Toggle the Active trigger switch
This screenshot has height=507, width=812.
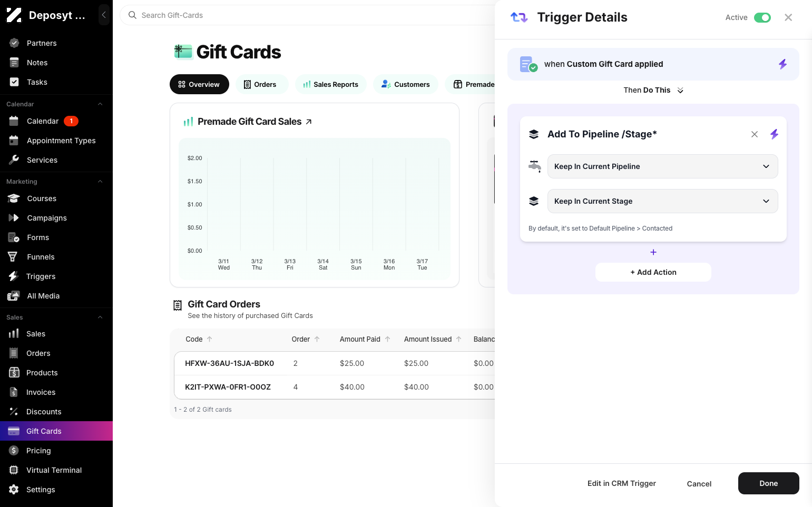762,17
